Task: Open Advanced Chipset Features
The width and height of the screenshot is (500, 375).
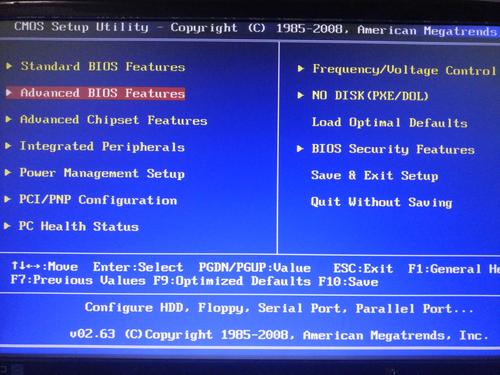Action: 114,120
